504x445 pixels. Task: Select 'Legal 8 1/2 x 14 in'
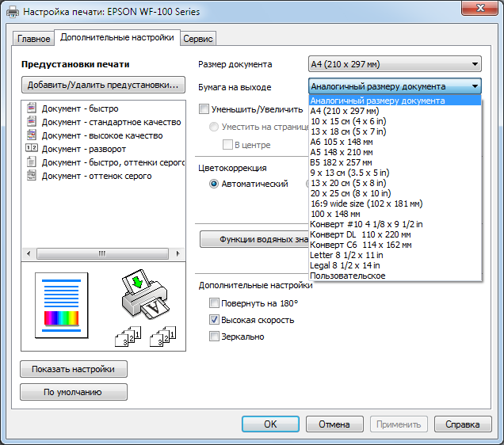point(395,265)
